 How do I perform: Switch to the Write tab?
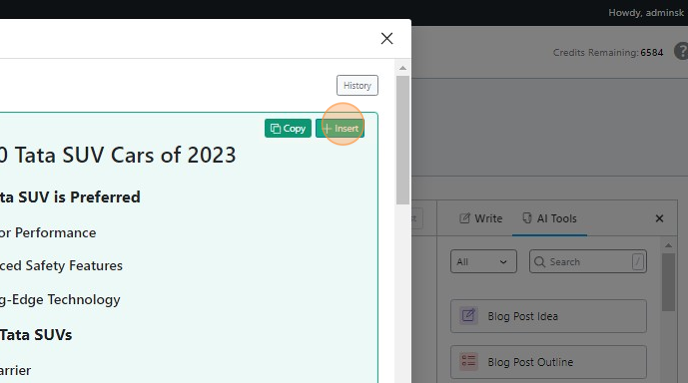pos(480,218)
